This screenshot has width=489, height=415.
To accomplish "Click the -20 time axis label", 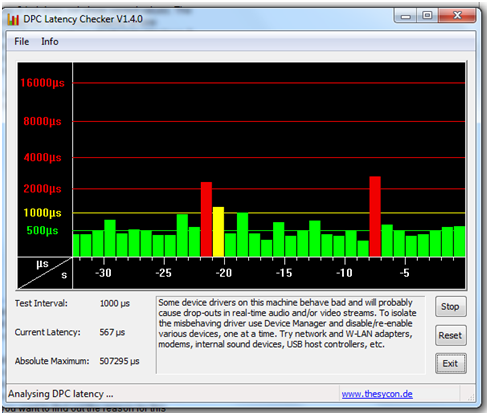I will 224,273.
